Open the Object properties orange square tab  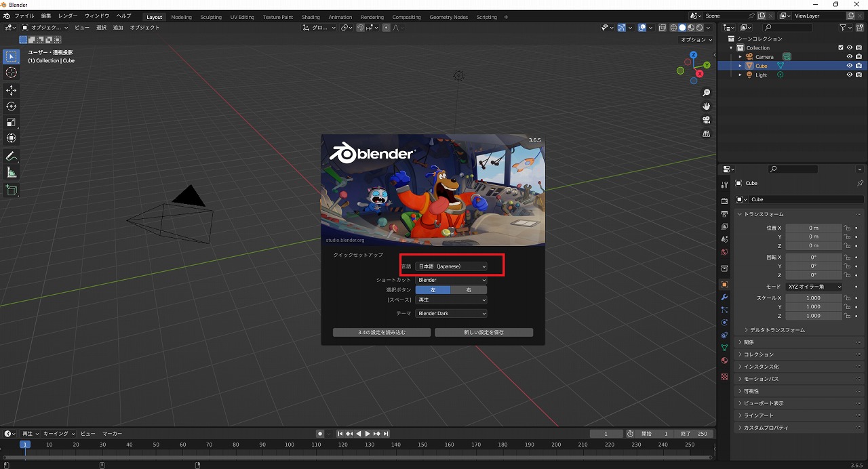point(724,285)
